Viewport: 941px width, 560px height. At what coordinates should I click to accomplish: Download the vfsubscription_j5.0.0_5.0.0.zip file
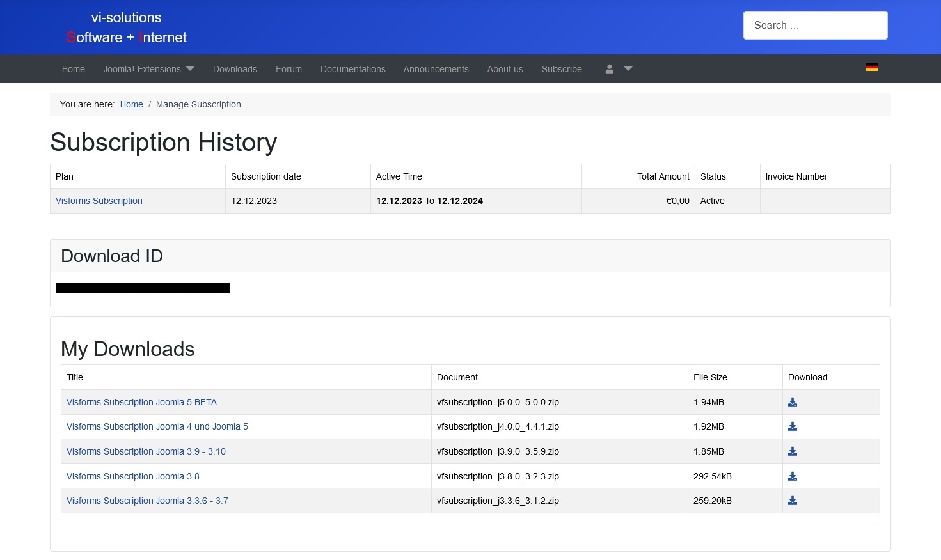[x=793, y=402]
